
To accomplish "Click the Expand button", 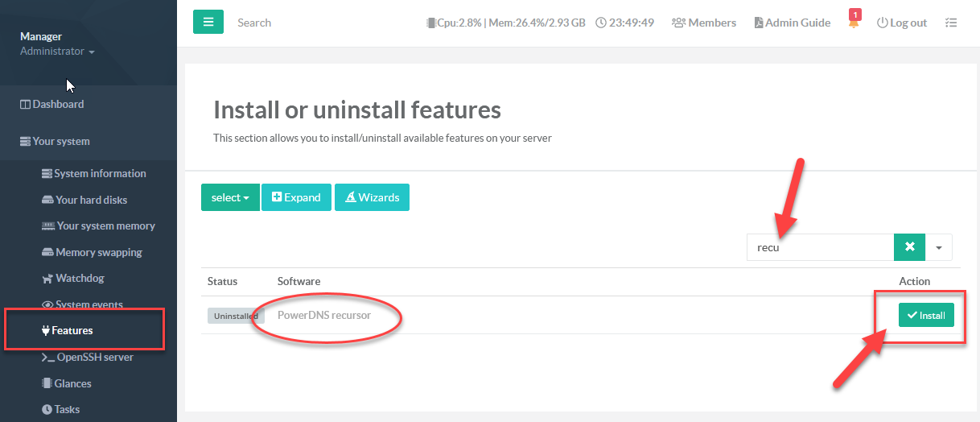I will [x=296, y=197].
